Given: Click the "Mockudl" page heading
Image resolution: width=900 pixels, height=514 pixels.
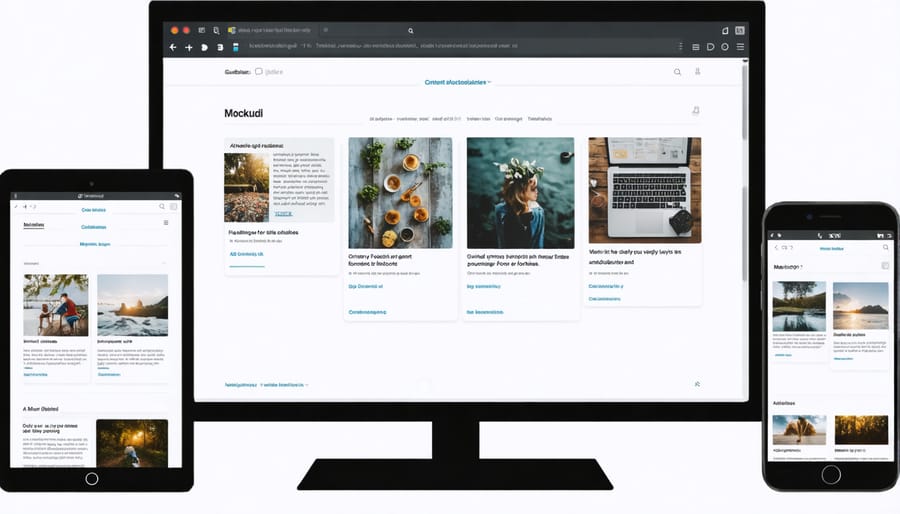Looking at the screenshot, I should (x=243, y=113).
